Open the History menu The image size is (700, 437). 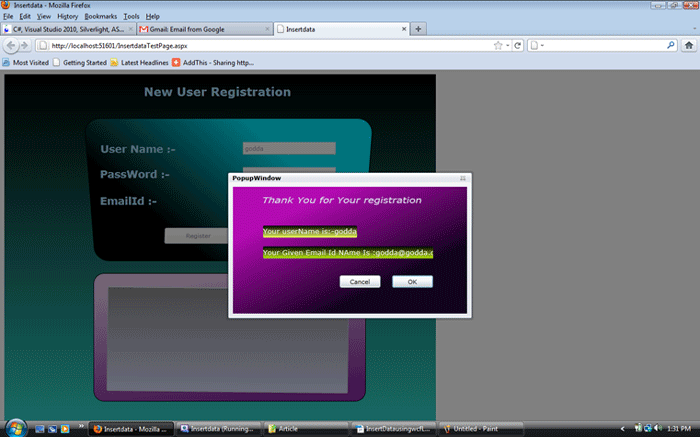click(67, 17)
